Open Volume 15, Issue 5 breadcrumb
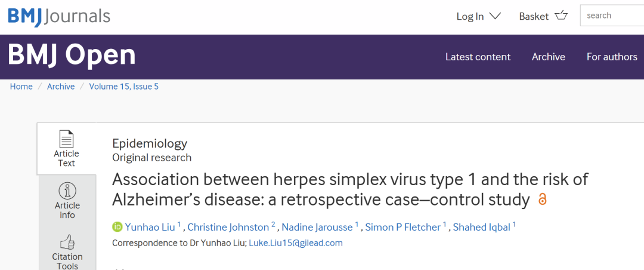The width and height of the screenshot is (644, 270). click(123, 87)
